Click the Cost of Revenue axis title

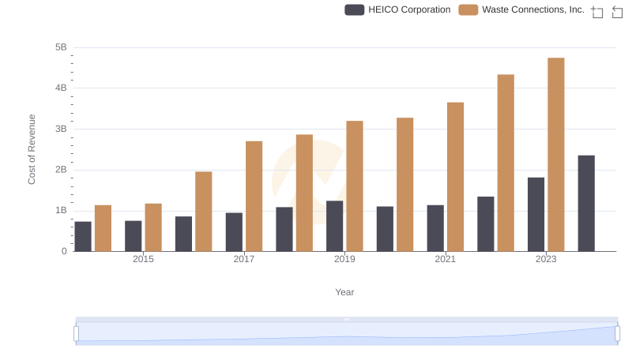(32, 149)
